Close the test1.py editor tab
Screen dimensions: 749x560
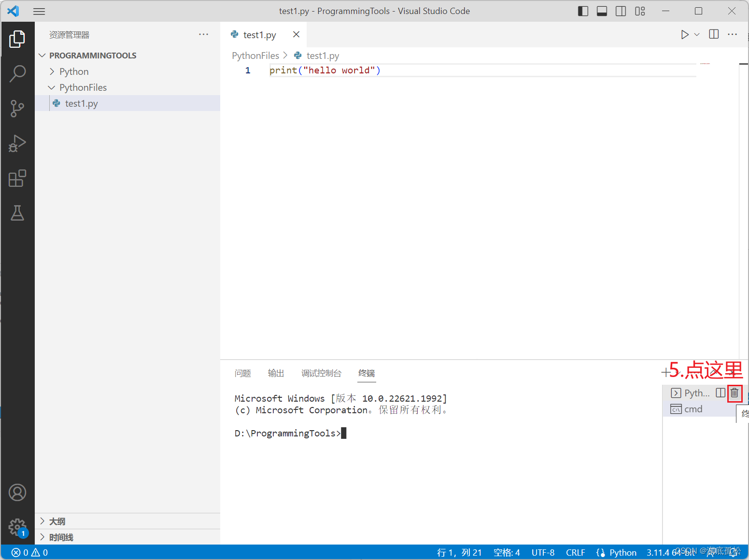pos(296,34)
